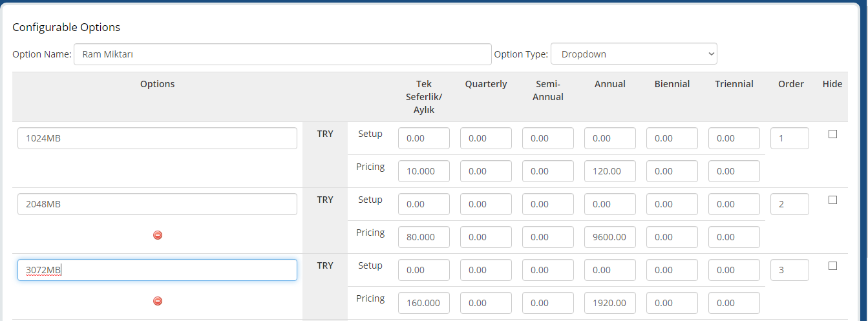Click the Triennial column header
The width and height of the screenshot is (868, 321).
(x=734, y=84)
